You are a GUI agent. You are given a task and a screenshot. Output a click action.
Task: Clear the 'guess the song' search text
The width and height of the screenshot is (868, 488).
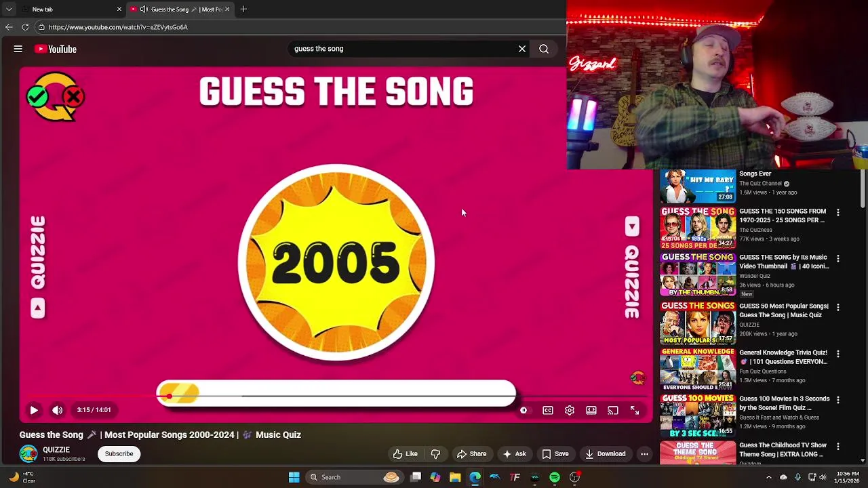pos(522,49)
